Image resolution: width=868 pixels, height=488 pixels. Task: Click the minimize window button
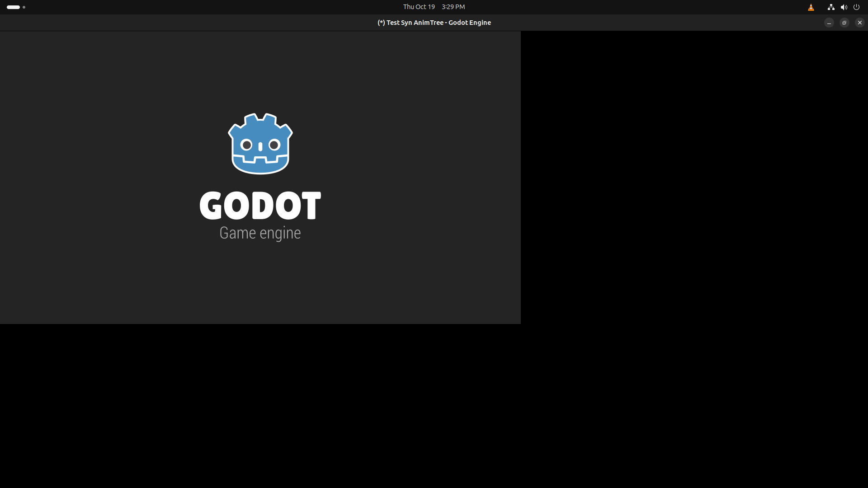829,23
